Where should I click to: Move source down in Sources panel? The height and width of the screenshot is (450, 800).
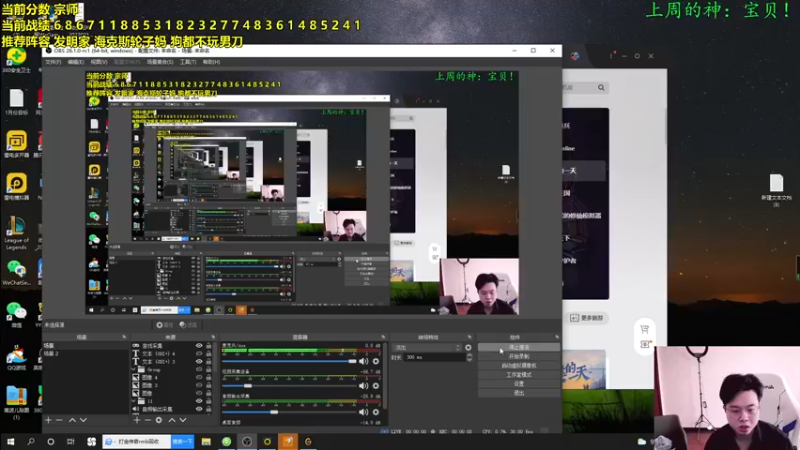click(x=183, y=420)
